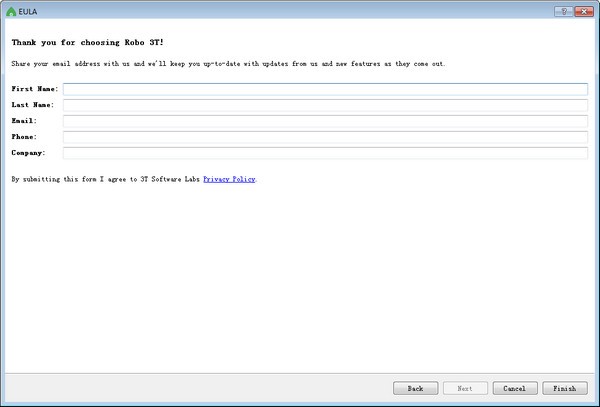Click the "Phone:" label text
Viewport: 600px width, 407px height.
24,137
